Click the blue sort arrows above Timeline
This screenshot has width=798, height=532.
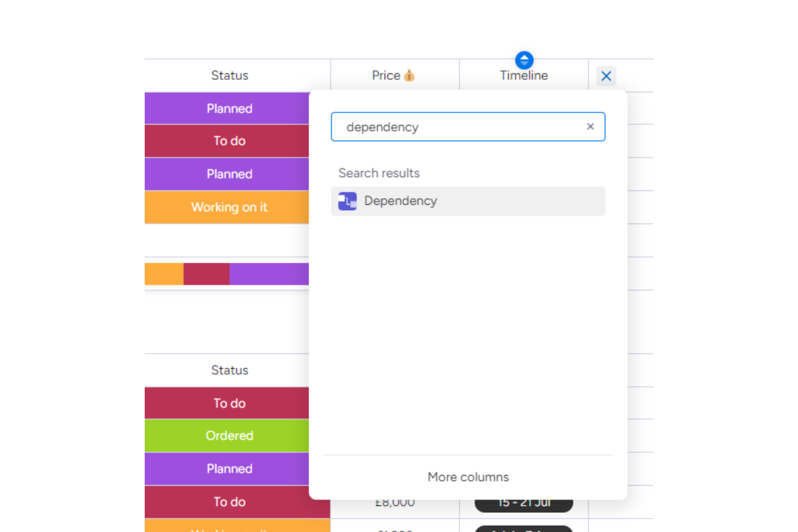click(524, 60)
